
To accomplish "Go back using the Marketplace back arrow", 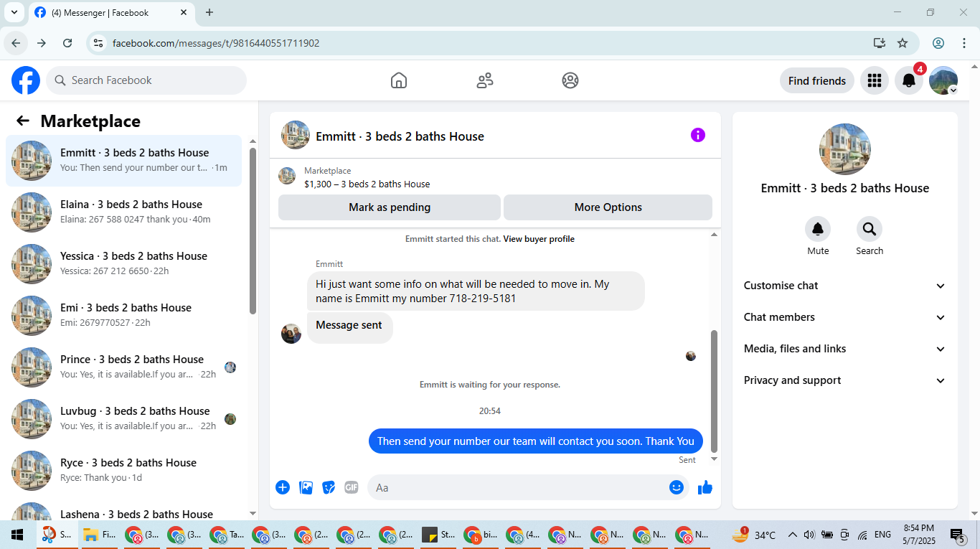I will click(23, 121).
